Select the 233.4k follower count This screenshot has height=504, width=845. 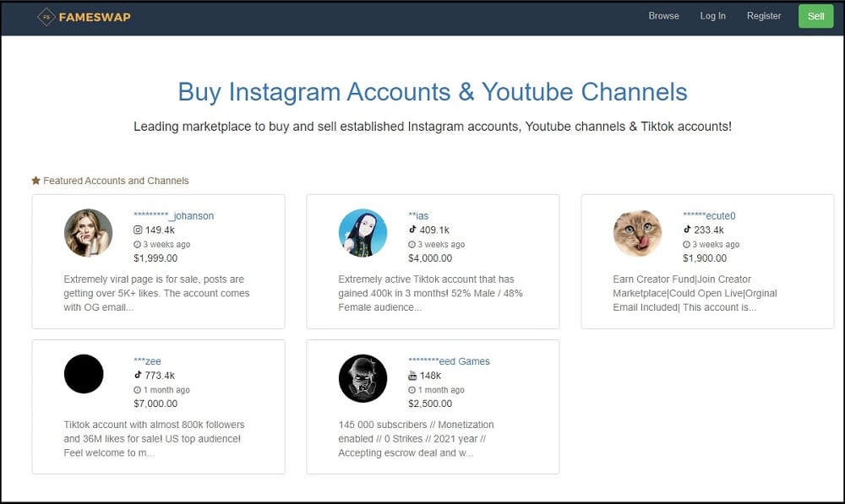[709, 230]
